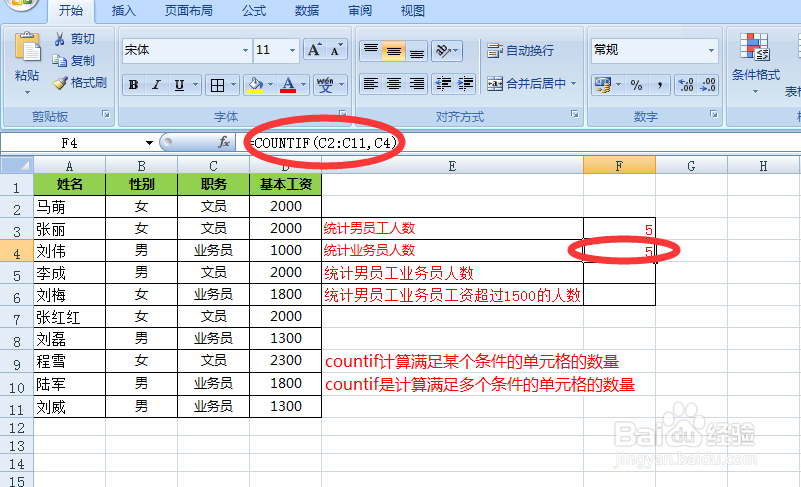The width and height of the screenshot is (801, 487).
Task: Click in the COUNTIF formula bar
Action: (x=521, y=143)
